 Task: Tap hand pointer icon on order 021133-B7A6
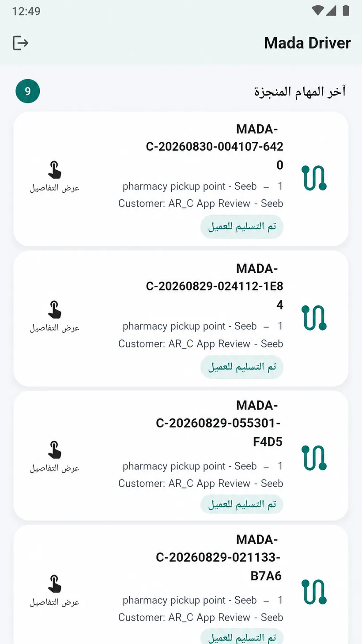[x=55, y=584]
